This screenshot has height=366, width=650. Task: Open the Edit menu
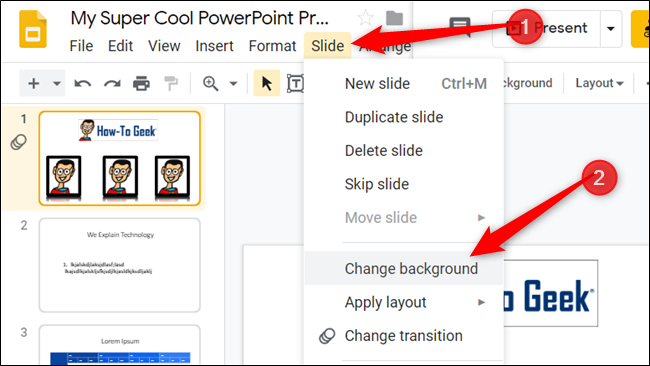[x=120, y=46]
